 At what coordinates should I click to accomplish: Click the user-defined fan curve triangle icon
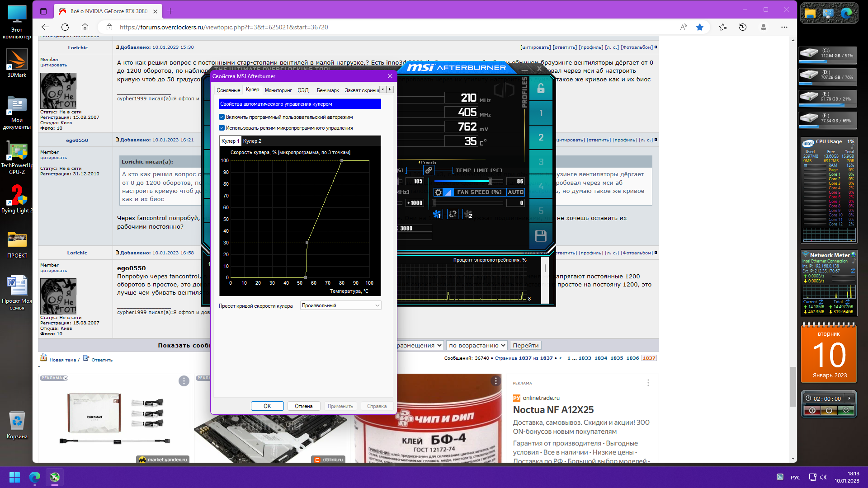click(448, 192)
